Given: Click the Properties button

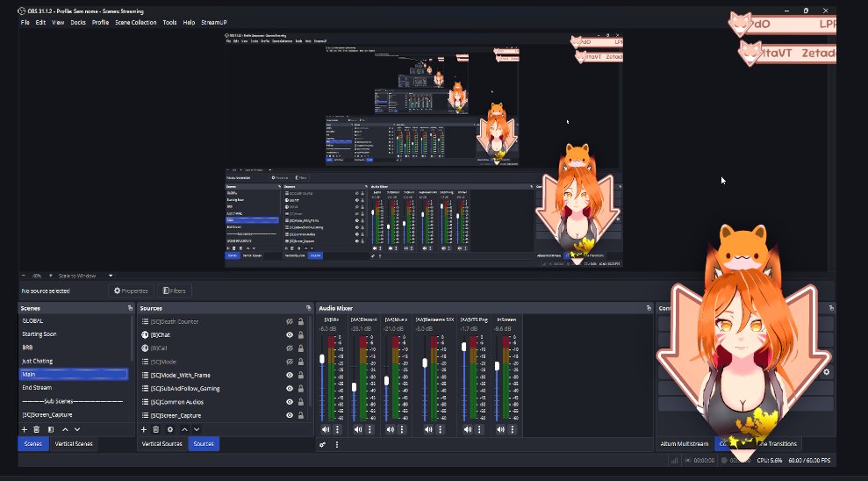Looking at the screenshot, I should tap(131, 291).
